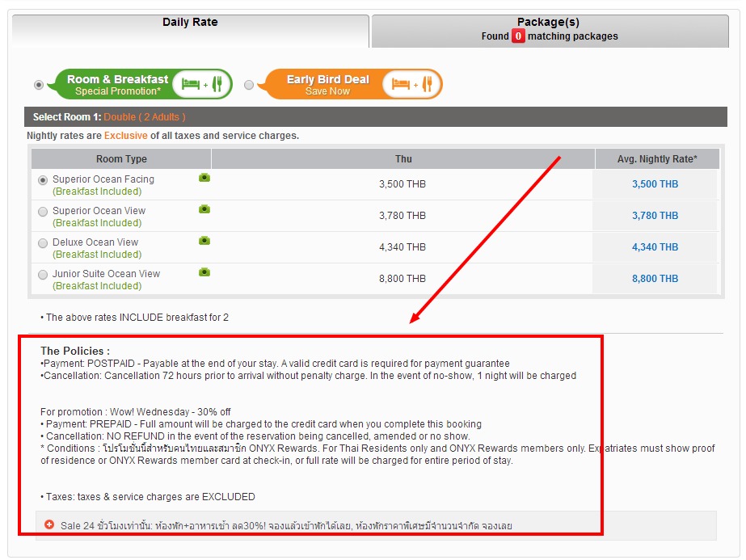Select the Room & Breakfast radio button
746x560 pixels.
[x=39, y=85]
